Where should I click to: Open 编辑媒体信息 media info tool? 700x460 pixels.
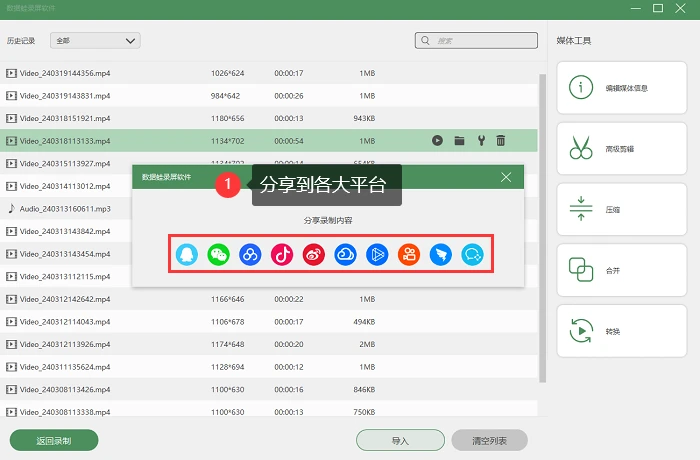click(621, 88)
